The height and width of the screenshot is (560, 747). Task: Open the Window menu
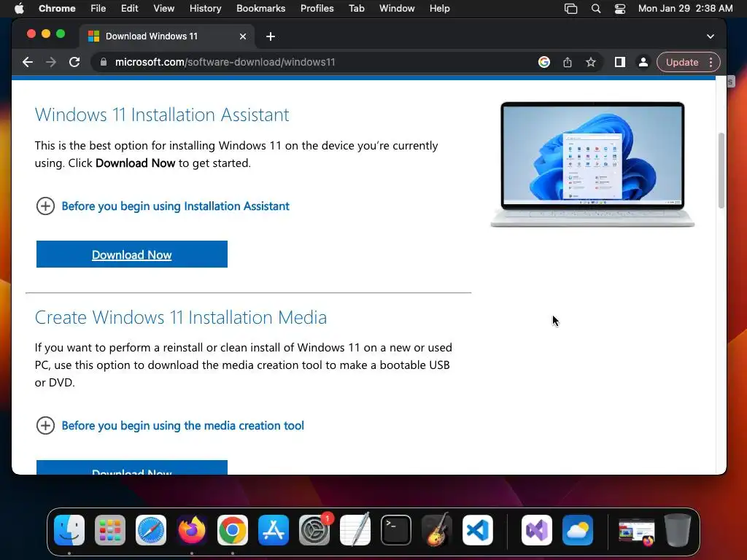397,9
